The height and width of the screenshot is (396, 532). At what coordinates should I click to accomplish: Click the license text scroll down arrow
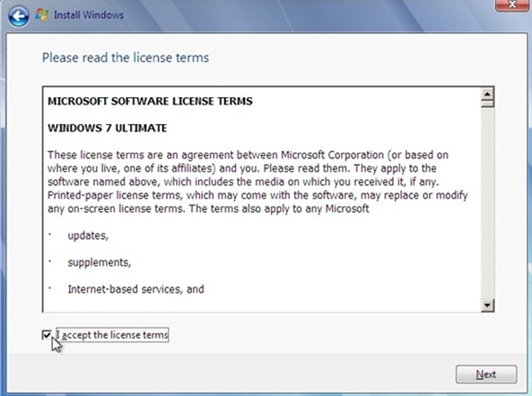click(487, 305)
